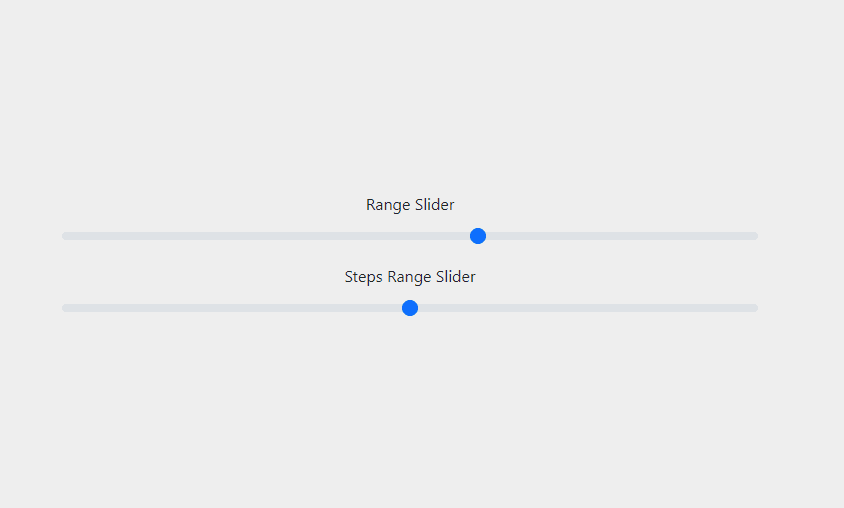Click the "Range Slider" label above the top slider
This screenshot has height=508, width=844.
410,205
